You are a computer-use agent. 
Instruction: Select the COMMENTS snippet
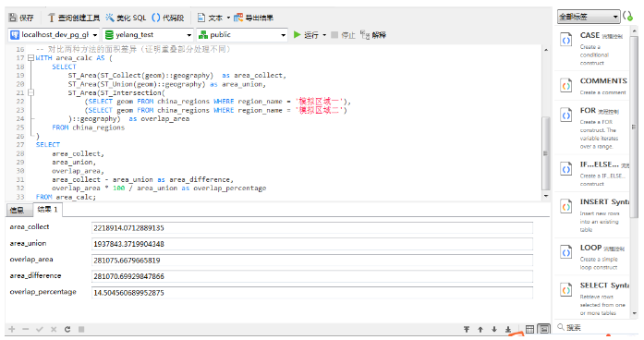(592, 86)
